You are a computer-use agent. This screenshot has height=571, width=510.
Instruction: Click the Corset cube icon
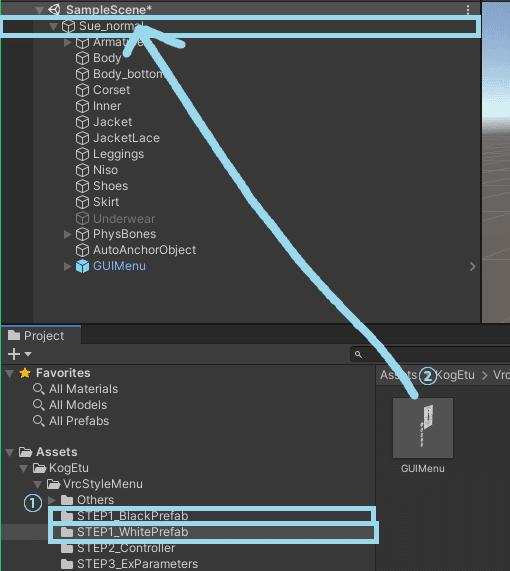82,90
